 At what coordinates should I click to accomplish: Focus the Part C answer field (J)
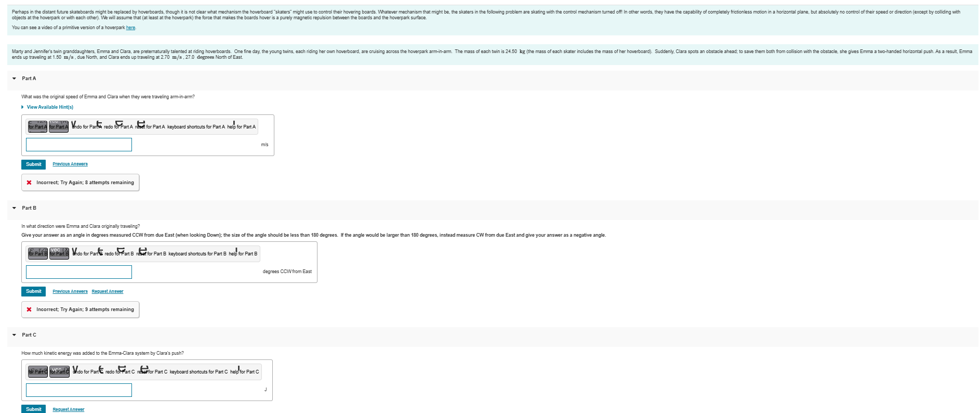click(79, 390)
